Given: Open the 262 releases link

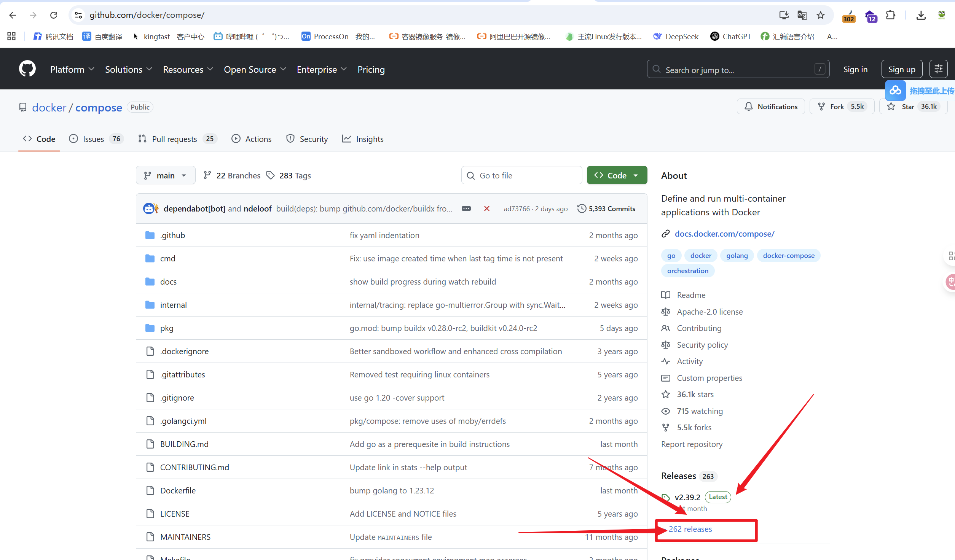Looking at the screenshot, I should click(690, 529).
